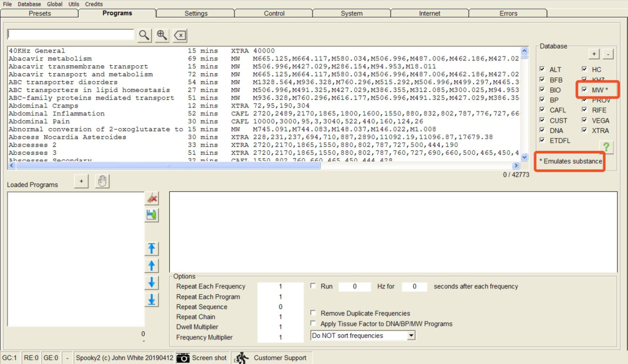Screen dimensions: 628x364
Task: Click the Frequency Multiplier value field
Action: pyautogui.click(x=281, y=337)
